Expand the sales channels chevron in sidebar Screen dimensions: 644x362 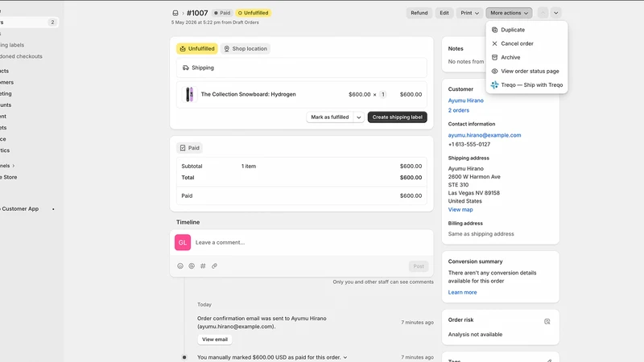coord(14,166)
